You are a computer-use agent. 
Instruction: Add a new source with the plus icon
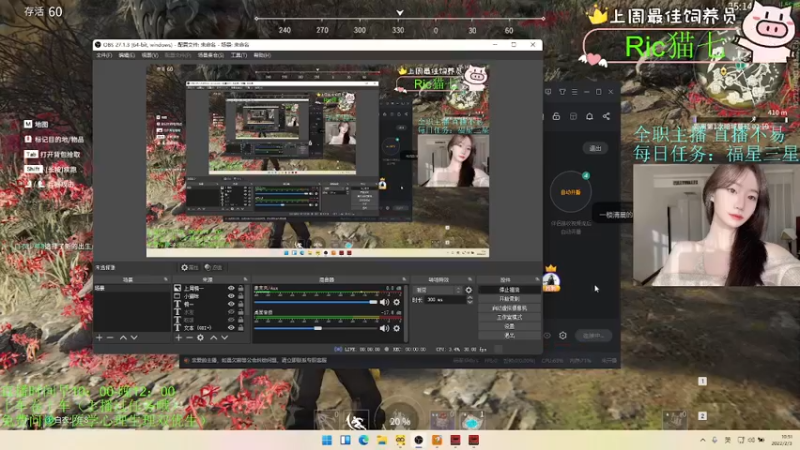click(179, 338)
